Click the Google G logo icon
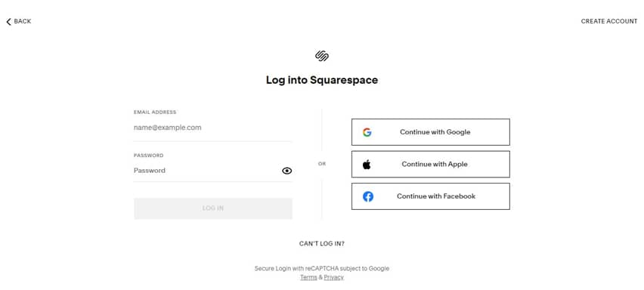Screen dimensions: 644x290 pyautogui.click(x=367, y=132)
